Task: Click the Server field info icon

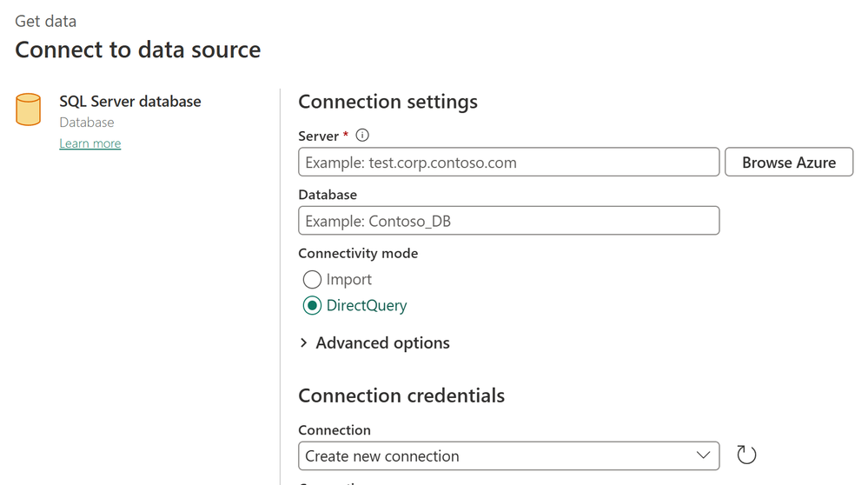Action: tap(362, 135)
